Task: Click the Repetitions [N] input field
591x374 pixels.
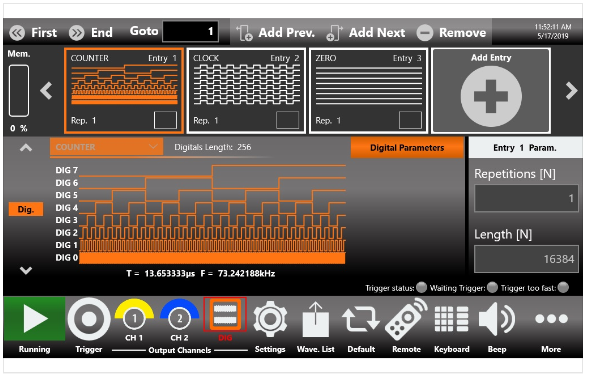Action: (526, 198)
